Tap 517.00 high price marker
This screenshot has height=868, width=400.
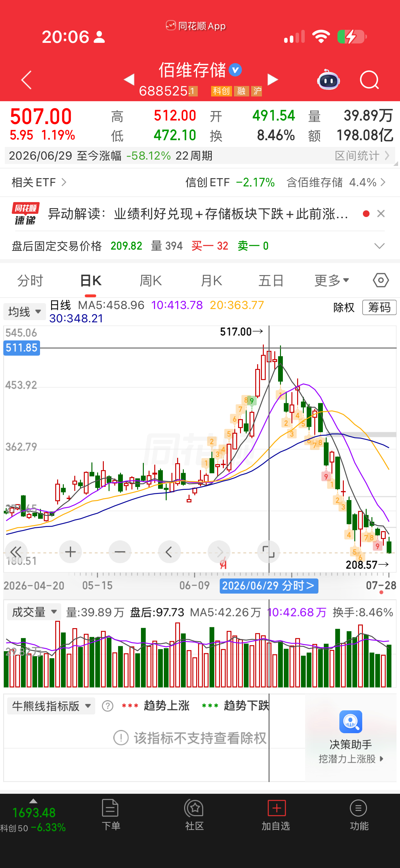coord(241,332)
